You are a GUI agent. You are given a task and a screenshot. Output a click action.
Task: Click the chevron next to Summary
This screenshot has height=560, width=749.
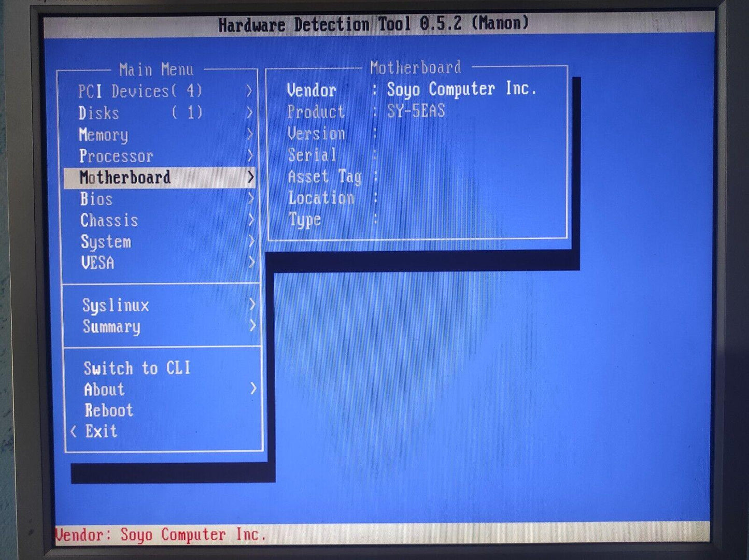252,326
